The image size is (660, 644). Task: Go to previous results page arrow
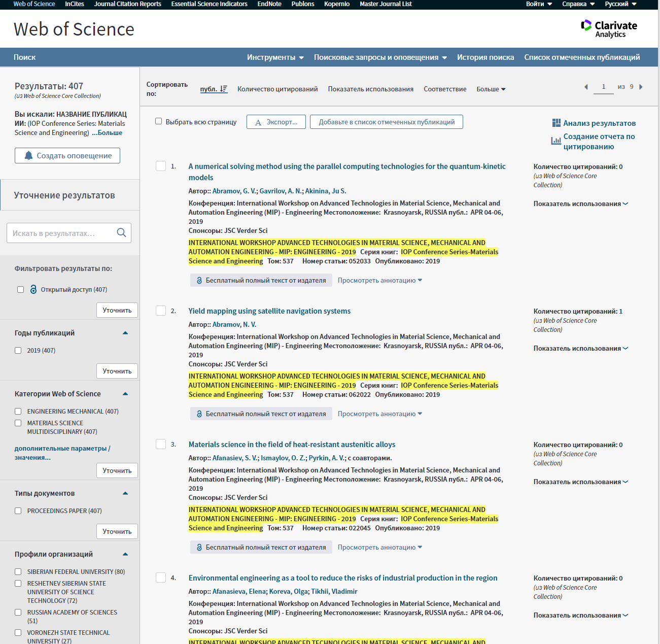(x=586, y=87)
